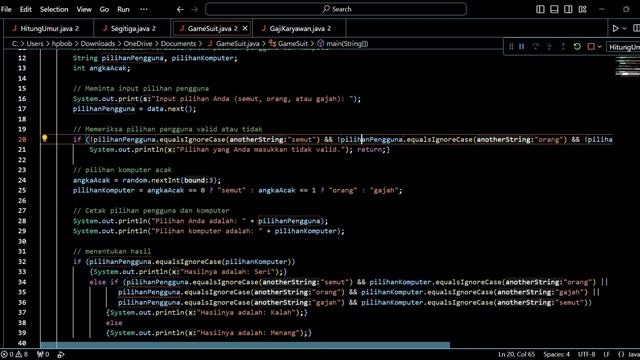
Task: Open the File menu
Action: point(7,9)
